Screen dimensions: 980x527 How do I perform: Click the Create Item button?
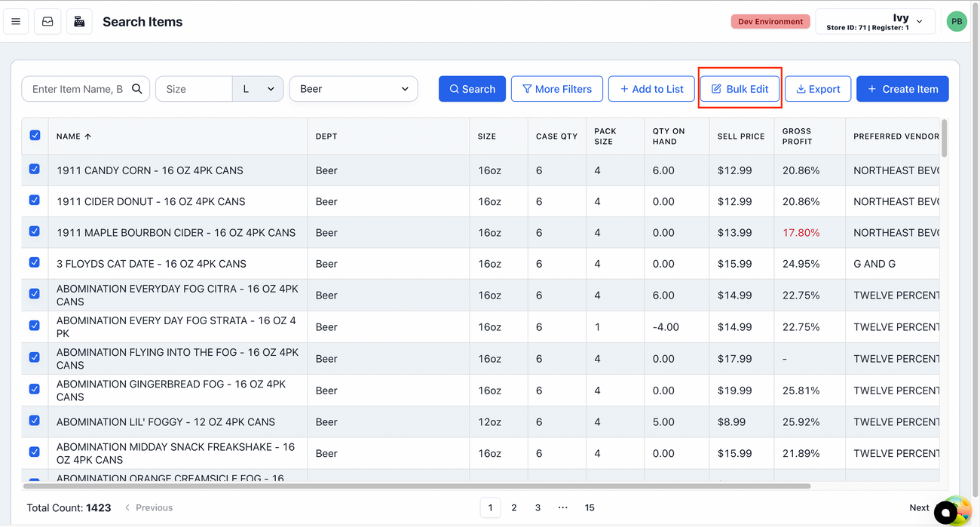point(902,89)
